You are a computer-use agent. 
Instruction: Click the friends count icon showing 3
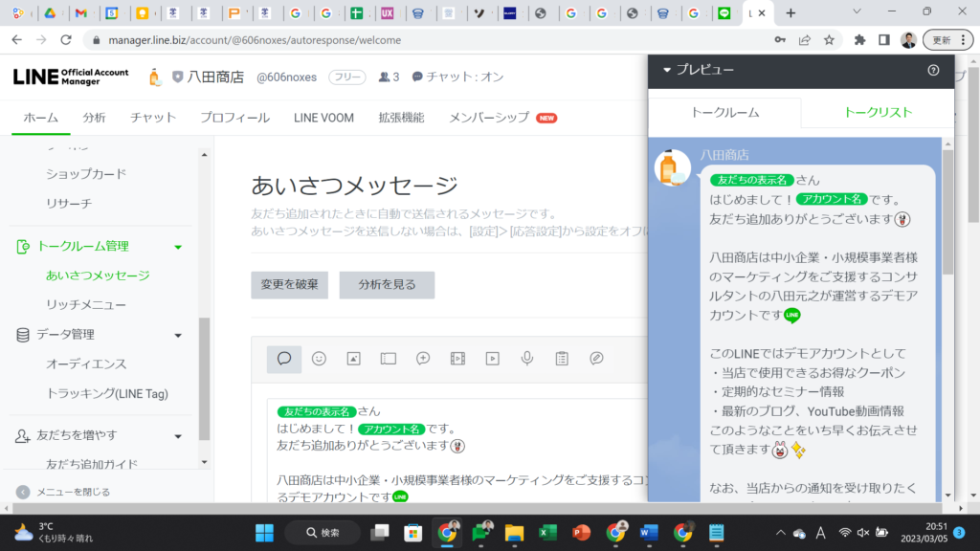pyautogui.click(x=383, y=77)
